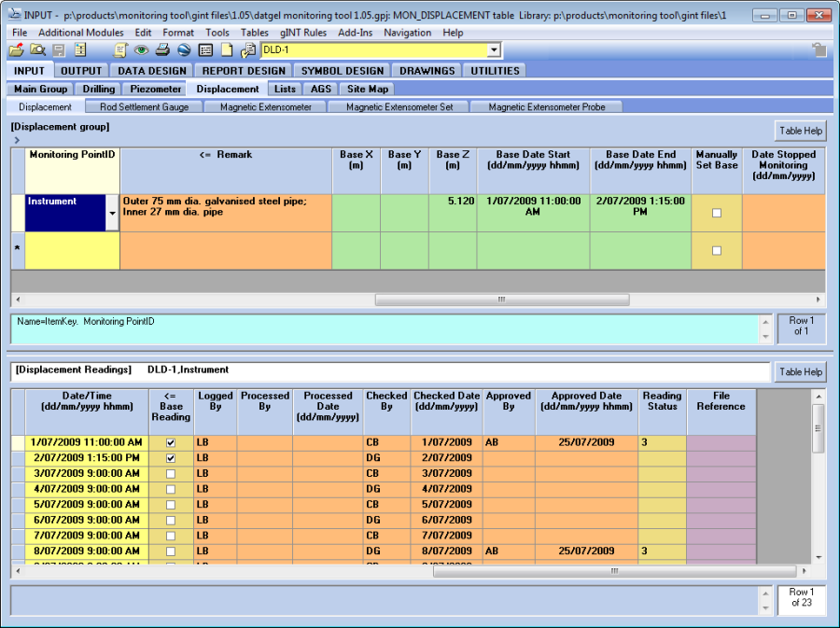Image resolution: width=840 pixels, height=628 pixels.
Task: Click the upper Table Help button
Action: pyautogui.click(x=800, y=131)
